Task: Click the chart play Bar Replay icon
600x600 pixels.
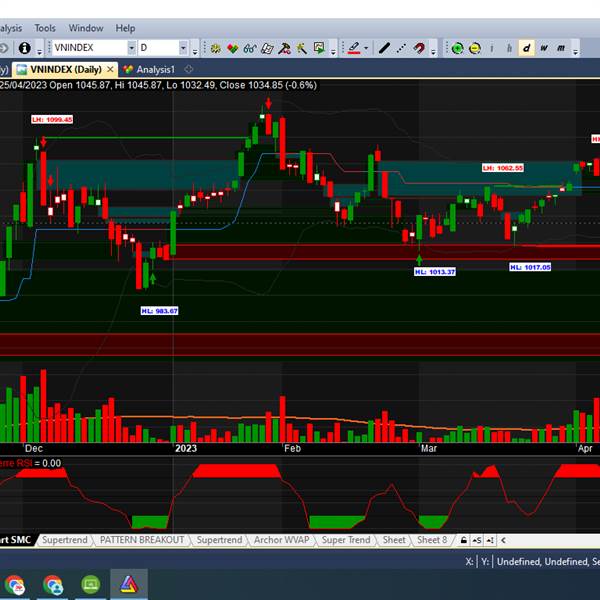Action: point(318,48)
